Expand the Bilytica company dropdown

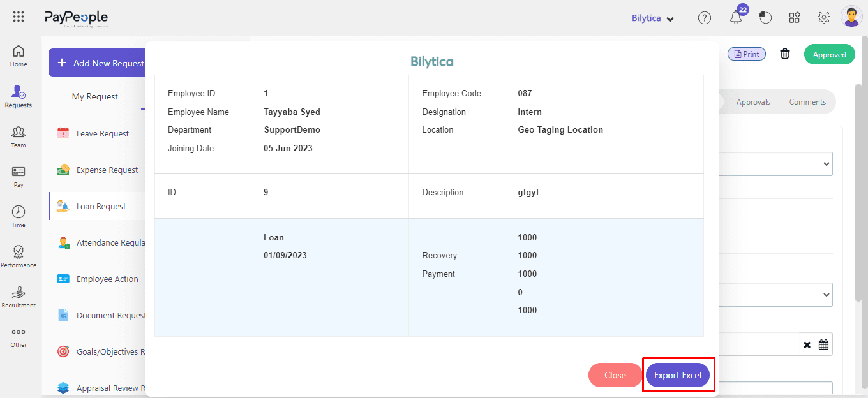653,18
